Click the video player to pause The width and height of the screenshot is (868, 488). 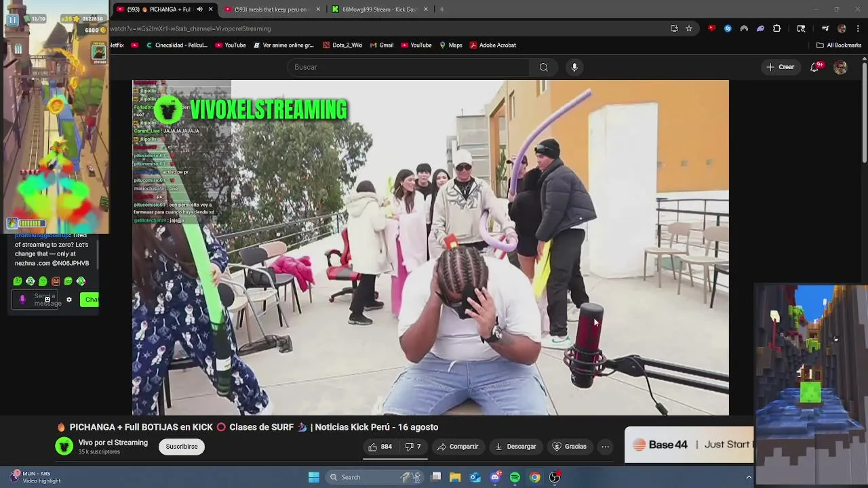tap(431, 247)
